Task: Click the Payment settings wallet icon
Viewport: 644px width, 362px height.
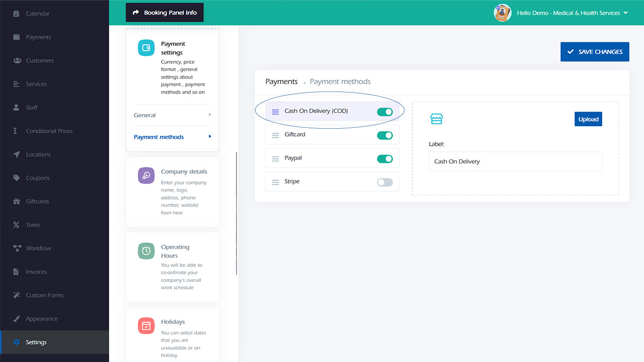Action: tap(146, 48)
